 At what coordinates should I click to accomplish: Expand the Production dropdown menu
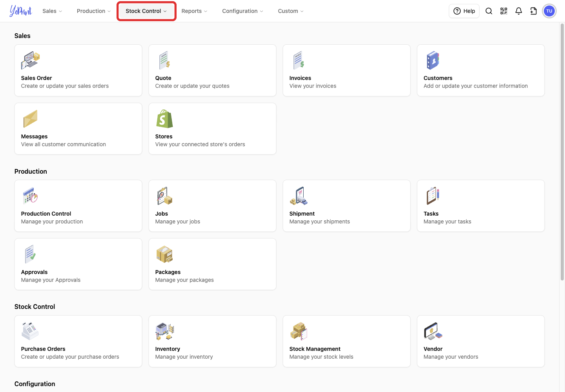tap(94, 11)
